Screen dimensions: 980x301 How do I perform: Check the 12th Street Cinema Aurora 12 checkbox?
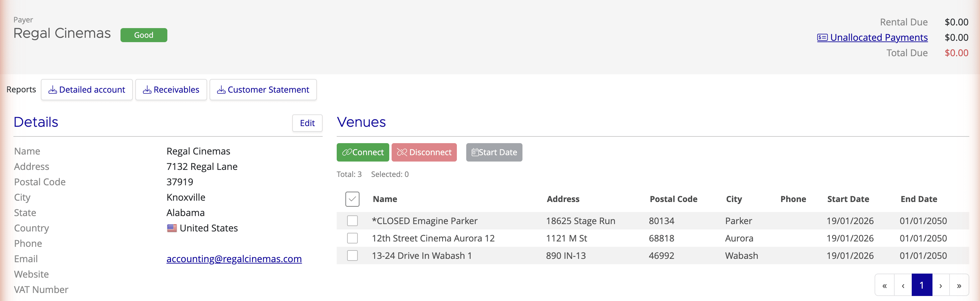pos(352,238)
